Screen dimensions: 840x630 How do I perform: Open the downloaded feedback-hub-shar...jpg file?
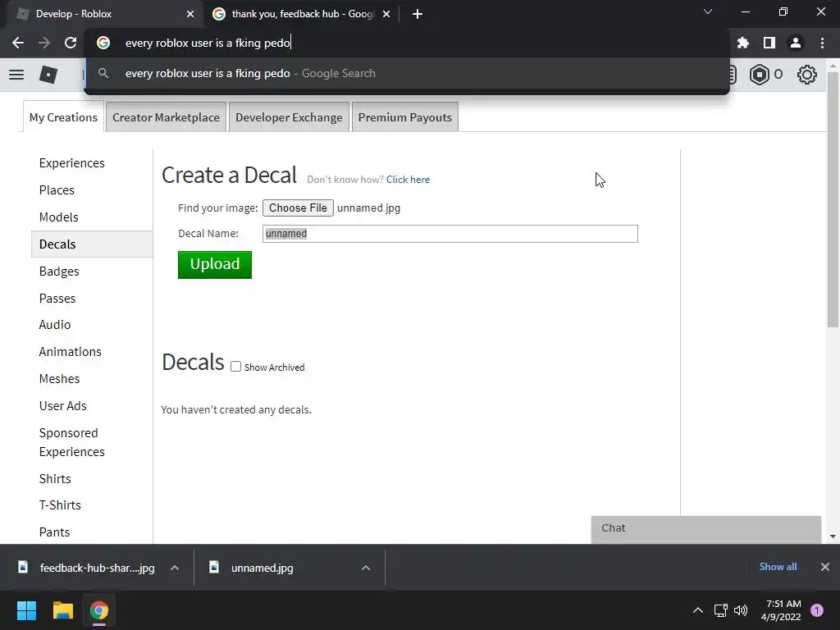coord(97,568)
